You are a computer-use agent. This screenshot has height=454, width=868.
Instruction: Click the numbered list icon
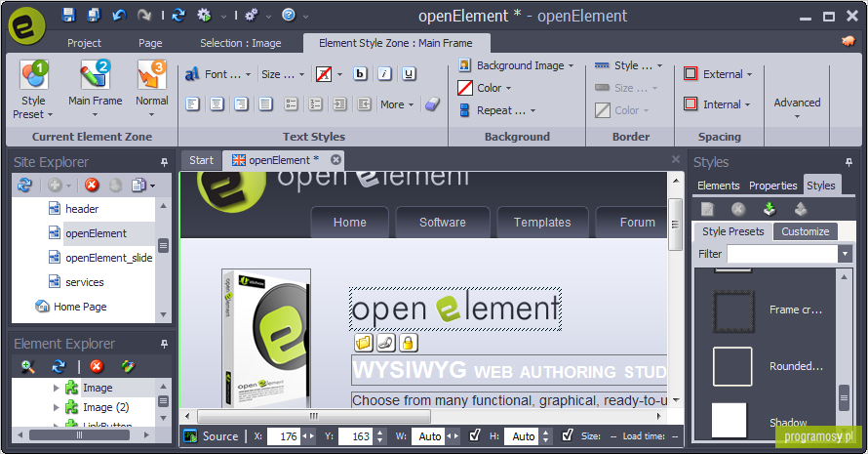[315, 103]
